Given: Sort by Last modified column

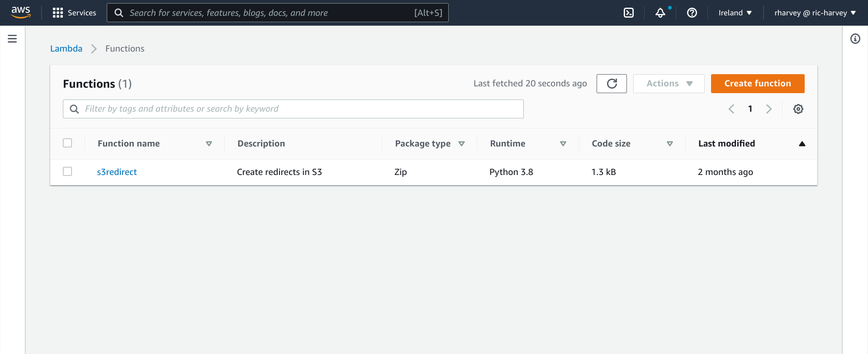Looking at the screenshot, I should 802,144.
